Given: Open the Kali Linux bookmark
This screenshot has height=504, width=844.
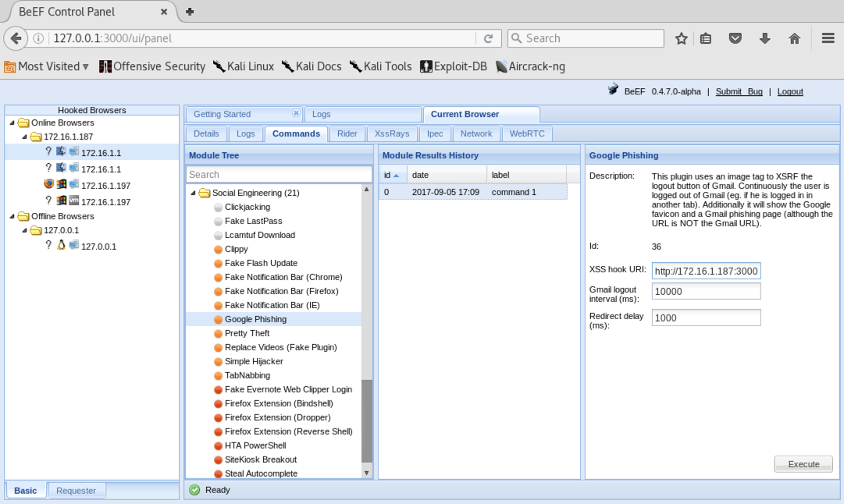Looking at the screenshot, I should click(x=244, y=66).
